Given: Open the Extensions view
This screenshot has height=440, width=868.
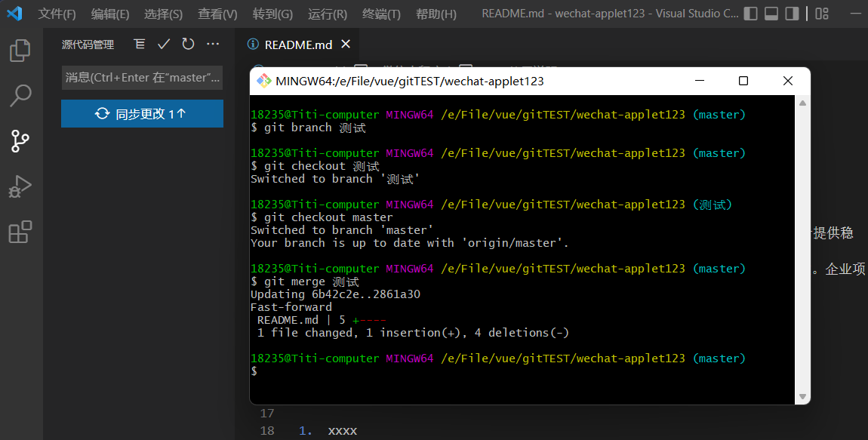Looking at the screenshot, I should 20,232.
